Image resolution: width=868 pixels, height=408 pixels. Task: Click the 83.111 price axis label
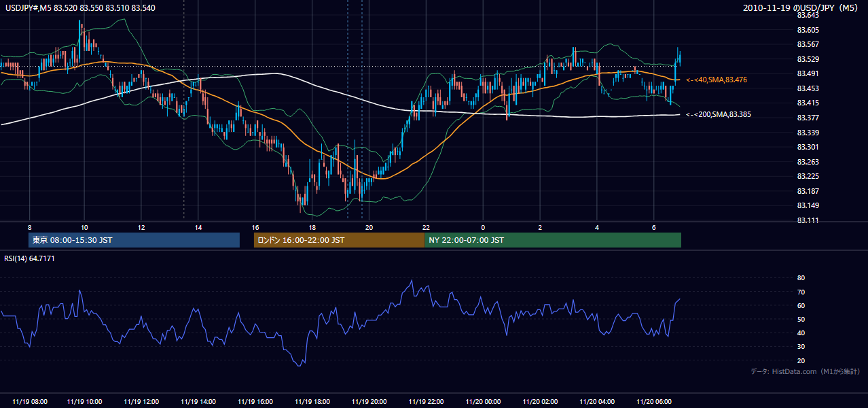808,220
